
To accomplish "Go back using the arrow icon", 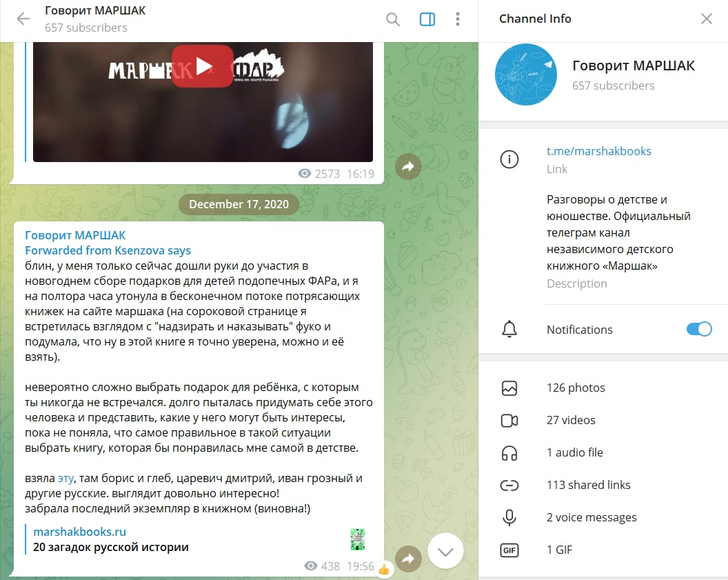I will (23, 19).
